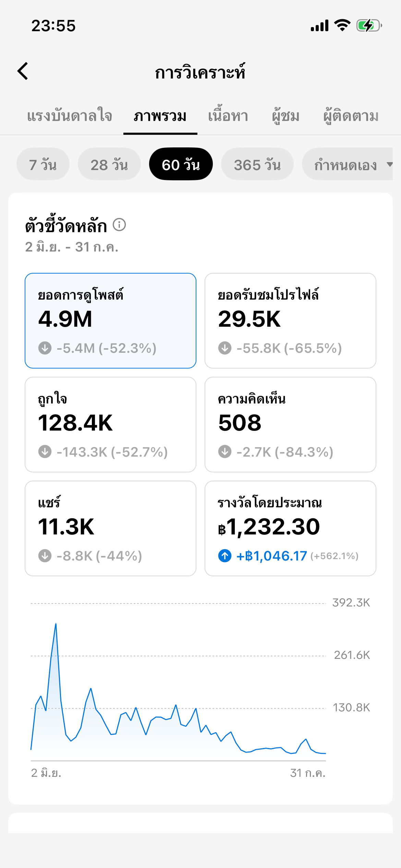Select the ยอดการดูโพสต์ 4.9M metric card

110,321
